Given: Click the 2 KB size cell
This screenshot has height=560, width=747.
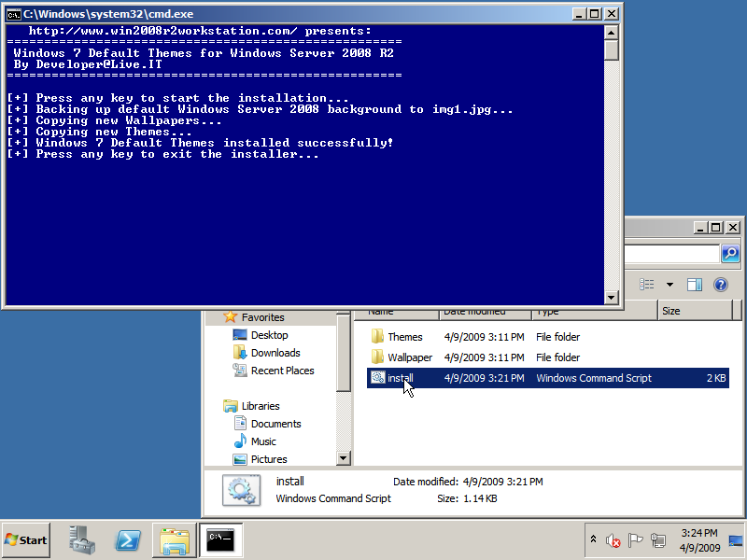Looking at the screenshot, I should (716, 378).
